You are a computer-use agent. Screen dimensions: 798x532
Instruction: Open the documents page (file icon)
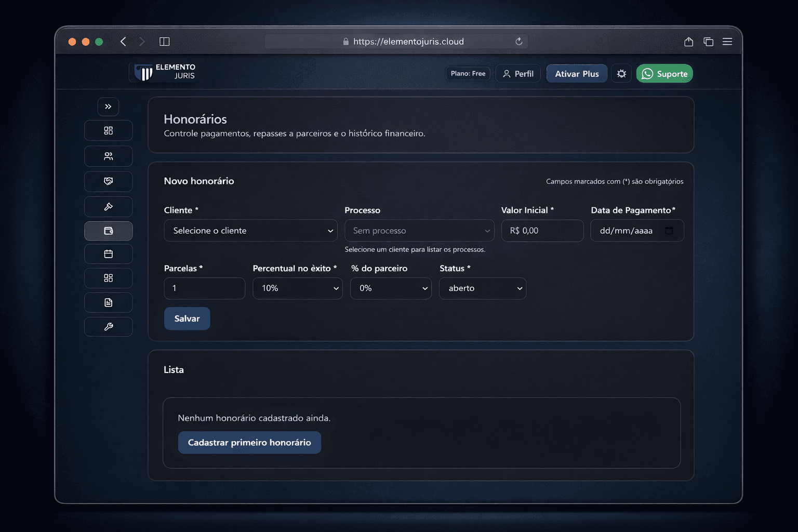[108, 302]
